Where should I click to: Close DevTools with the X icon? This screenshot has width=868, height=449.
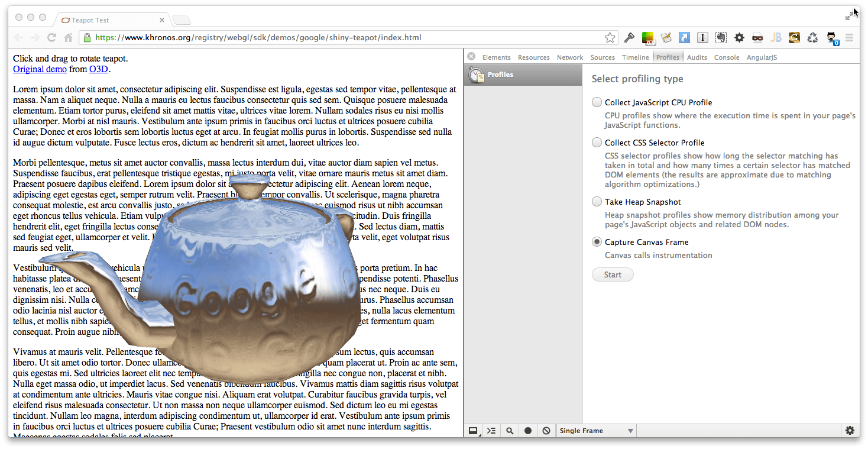(471, 57)
